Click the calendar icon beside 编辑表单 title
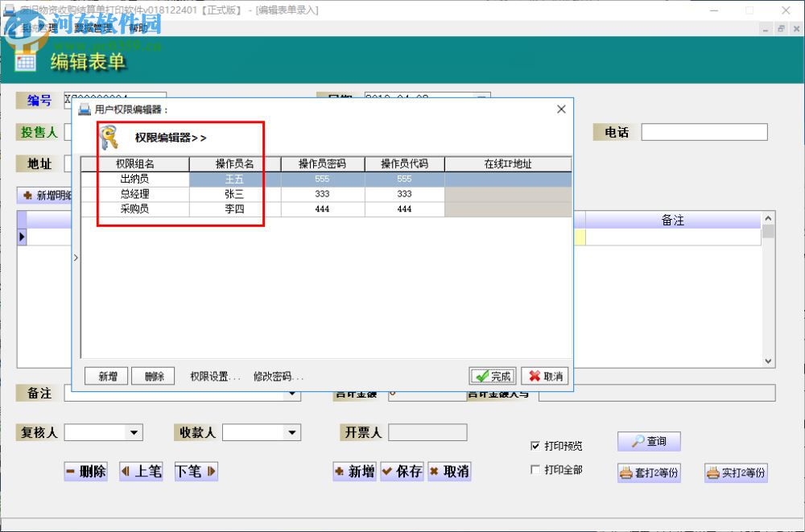The image size is (805, 532). point(25,62)
